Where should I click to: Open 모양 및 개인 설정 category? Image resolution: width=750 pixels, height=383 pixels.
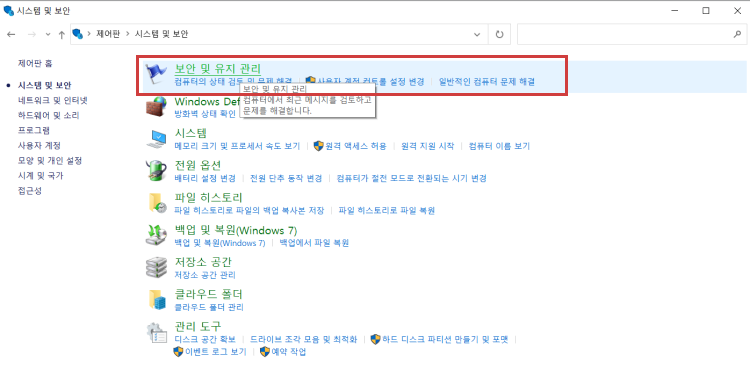coord(50,160)
